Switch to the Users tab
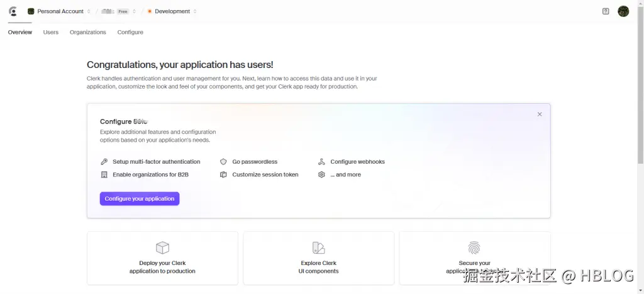 click(x=50, y=32)
